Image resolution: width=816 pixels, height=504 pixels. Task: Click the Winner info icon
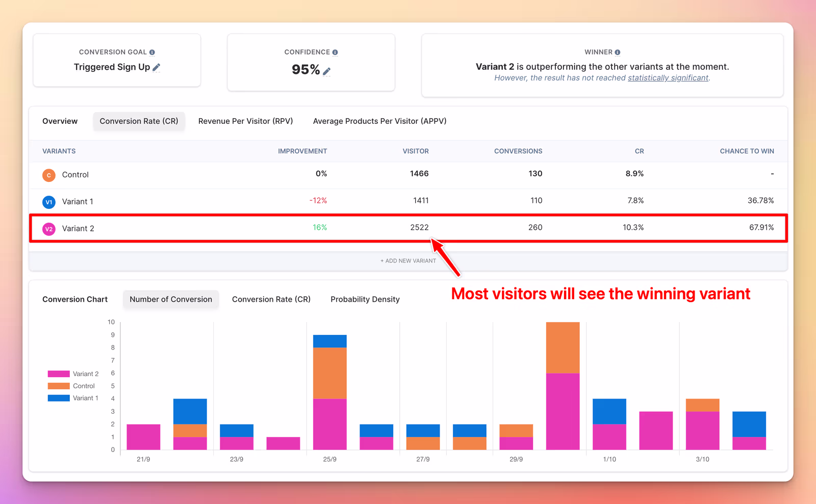click(x=618, y=52)
